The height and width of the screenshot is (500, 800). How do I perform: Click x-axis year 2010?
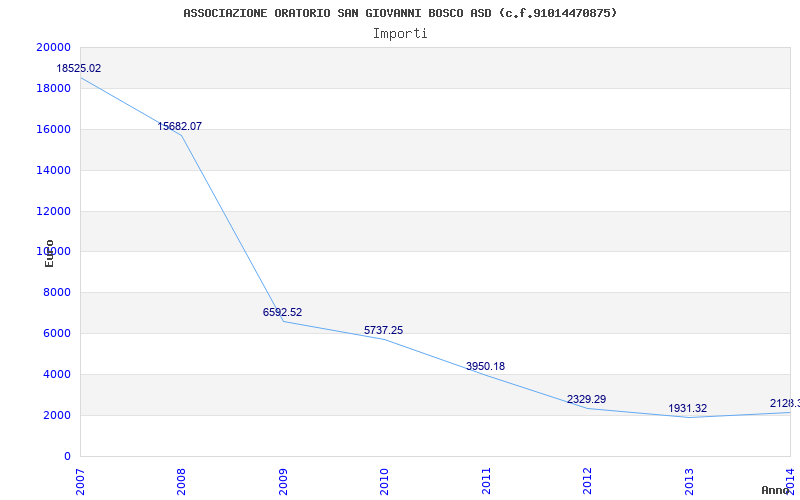384,481
